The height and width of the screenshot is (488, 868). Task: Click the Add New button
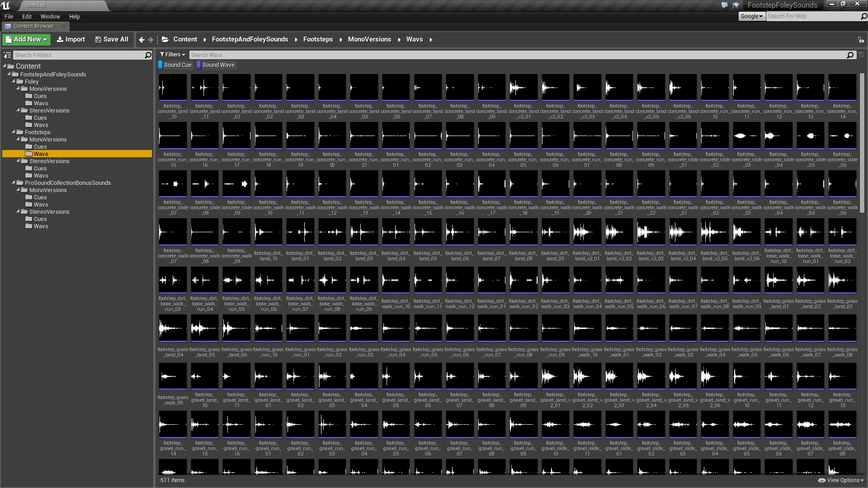tap(26, 39)
